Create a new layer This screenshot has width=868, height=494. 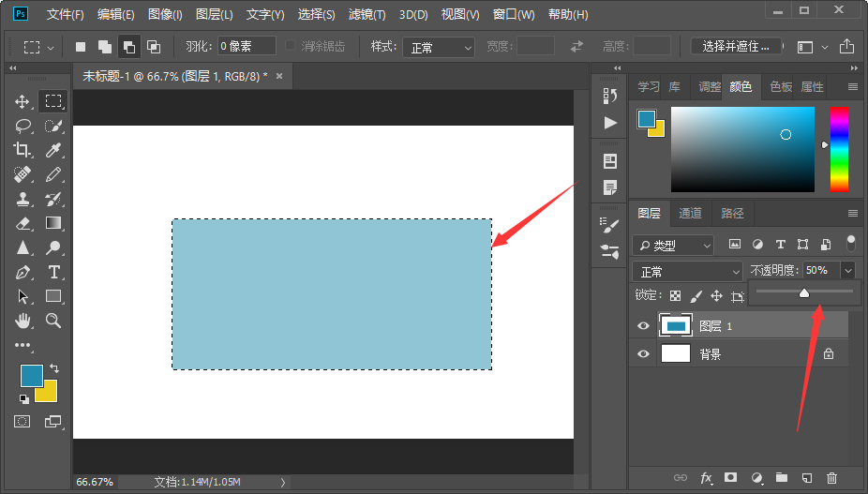point(806,477)
